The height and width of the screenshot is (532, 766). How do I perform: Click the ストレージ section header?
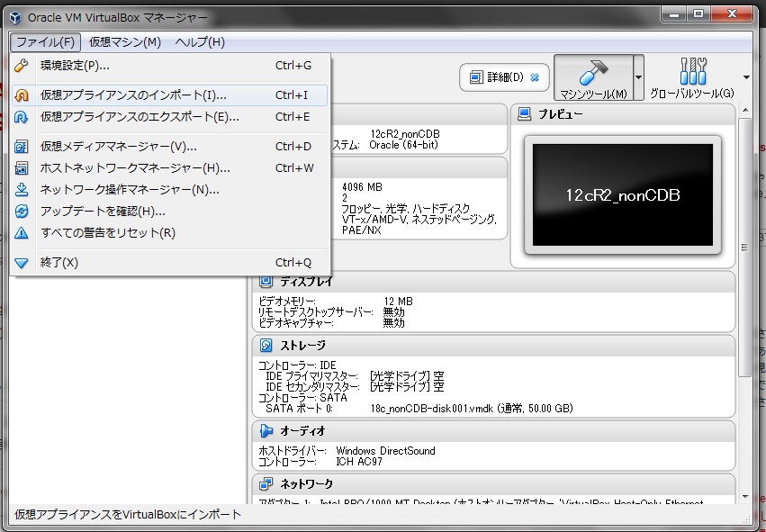coord(493,346)
